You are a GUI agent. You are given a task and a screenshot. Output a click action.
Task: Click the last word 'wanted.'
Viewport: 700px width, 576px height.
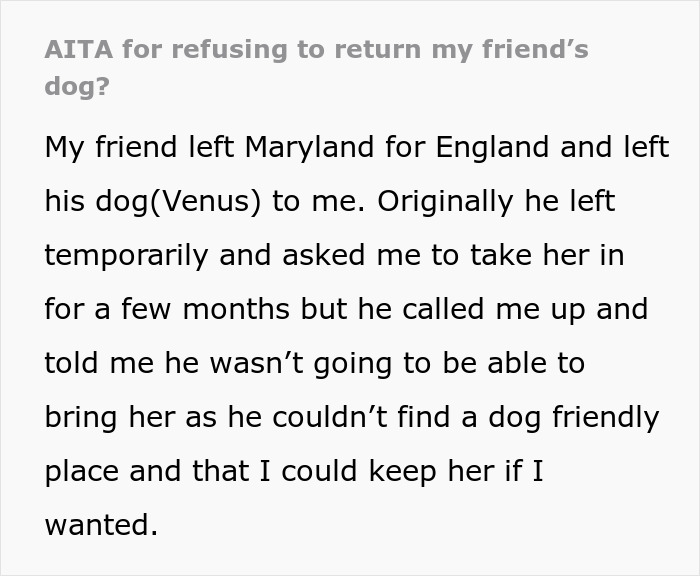point(100,525)
